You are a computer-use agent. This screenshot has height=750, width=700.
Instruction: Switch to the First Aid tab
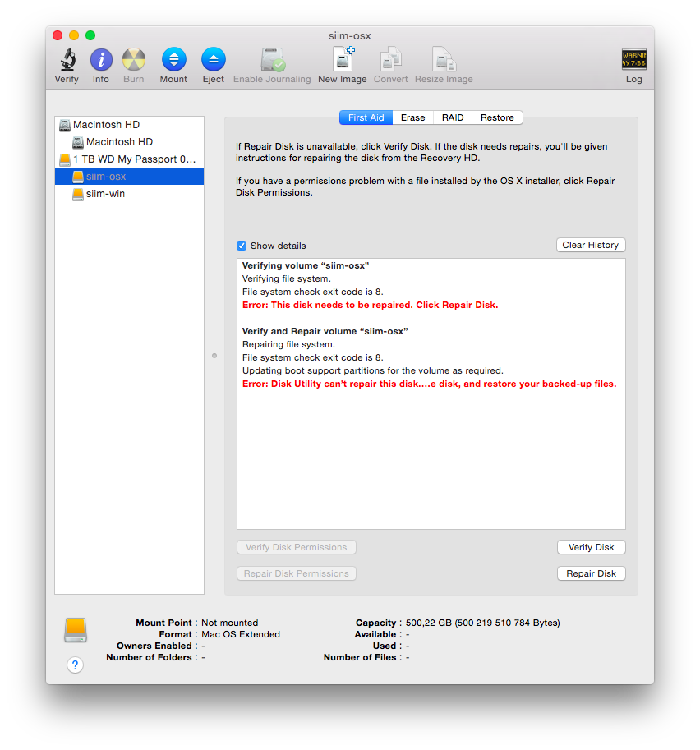click(366, 117)
